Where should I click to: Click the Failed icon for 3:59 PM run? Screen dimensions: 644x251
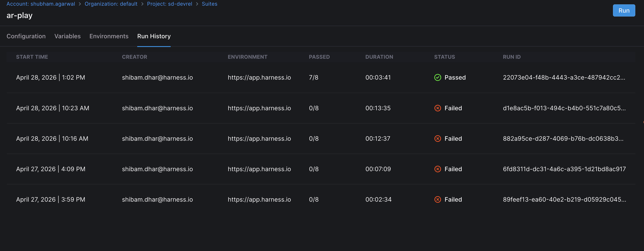[438, 200]
